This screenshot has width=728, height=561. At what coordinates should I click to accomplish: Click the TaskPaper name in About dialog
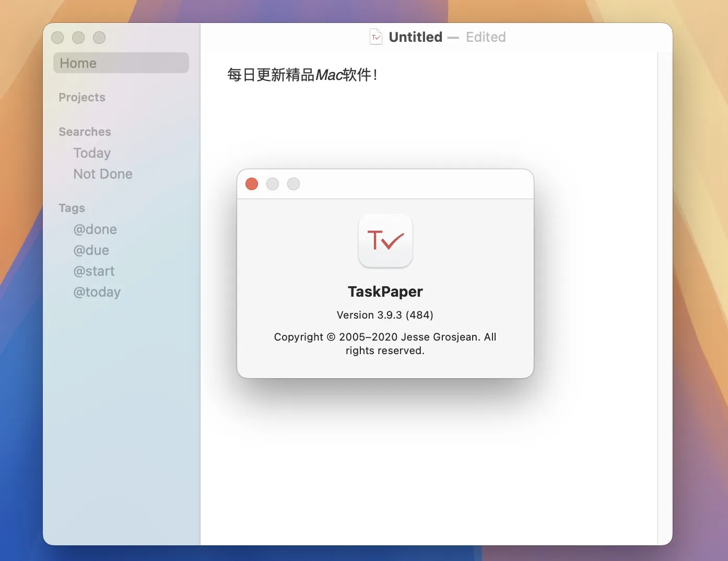click(385, 291)
